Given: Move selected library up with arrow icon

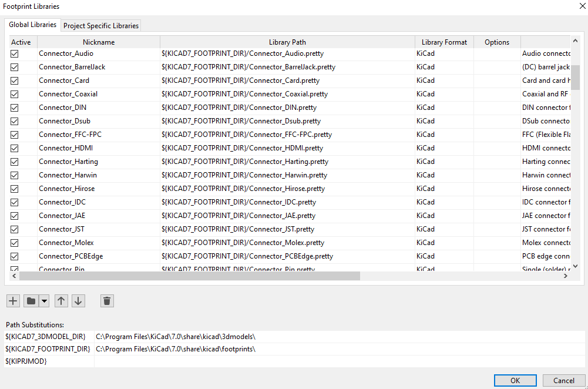Looking at the screenshot, I should point(61,301).
